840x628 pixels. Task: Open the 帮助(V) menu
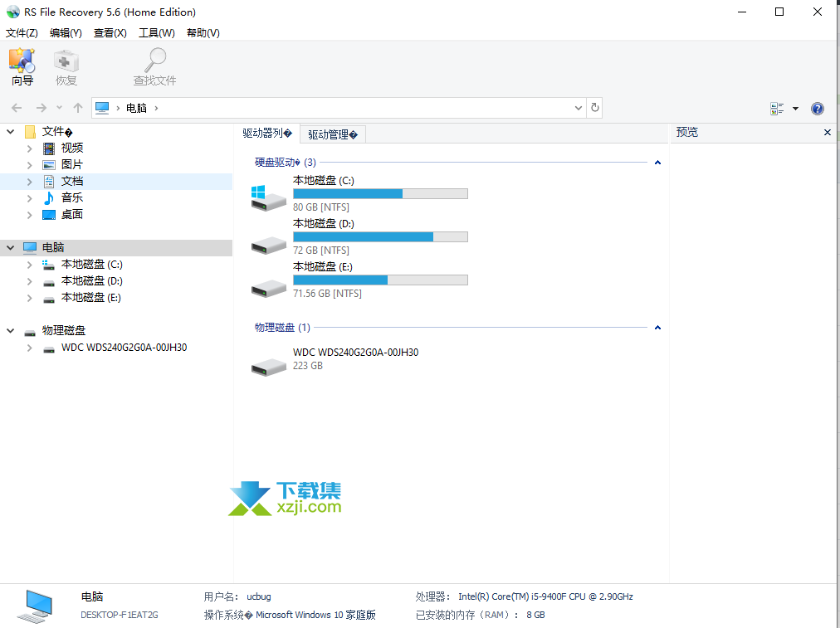click(x=203, y=33)
